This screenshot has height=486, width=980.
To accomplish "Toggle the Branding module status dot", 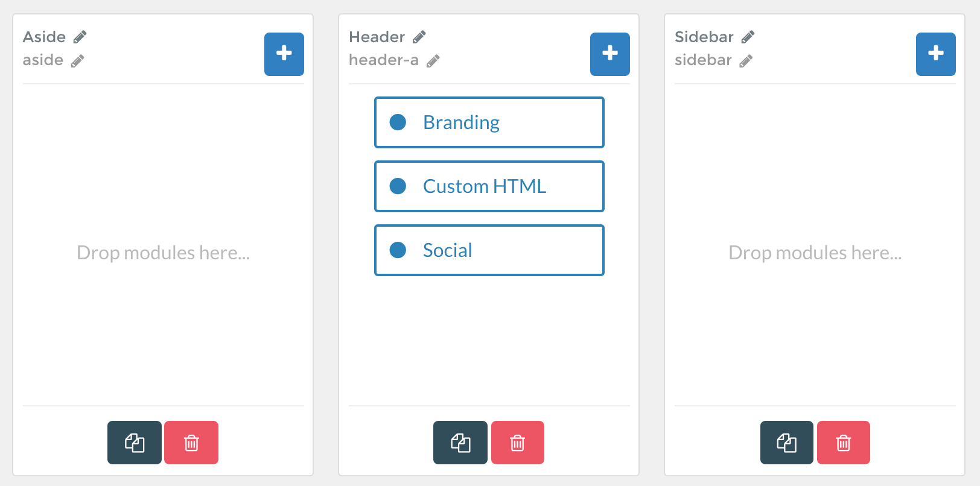I will pyautogui.click(x=398, y=122).
